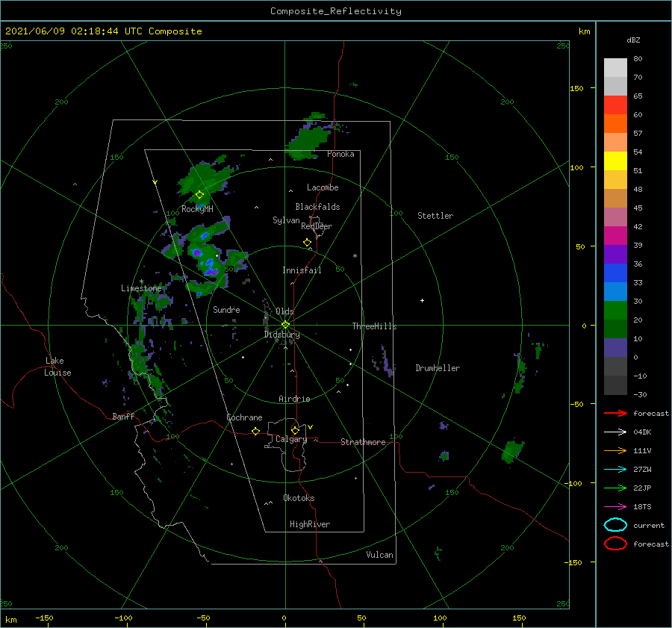
Task: Click the RedDeer city label
Action: [317, 226]
